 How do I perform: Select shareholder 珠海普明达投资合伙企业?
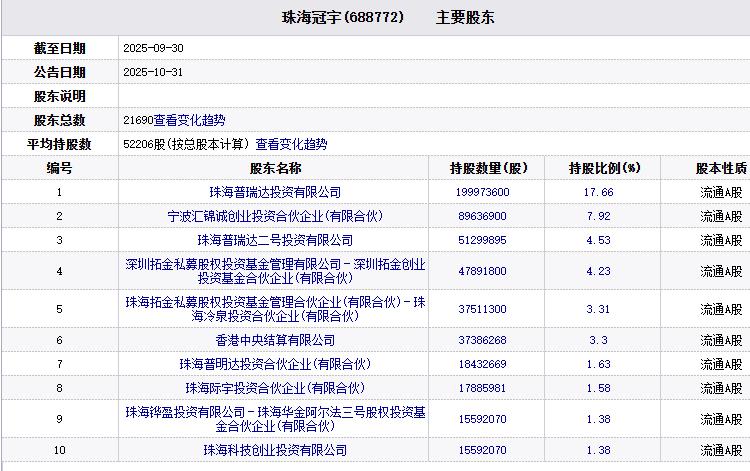click(x=275, y=364)
